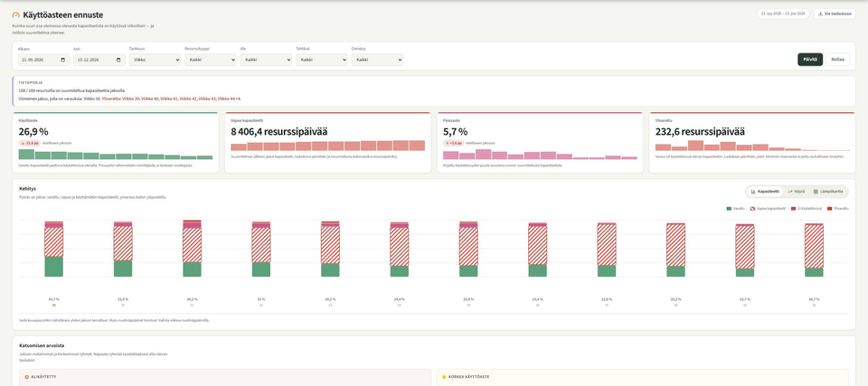Toggle Varattu series in chart legend
The width and height of the screenshot is (868, 386).
coord(736,208)
